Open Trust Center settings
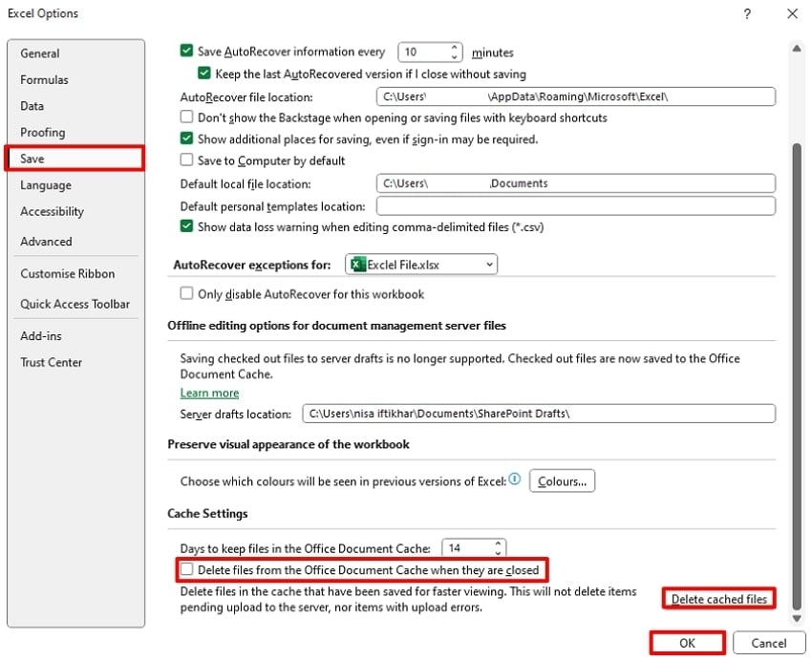The height and width of the screenshot is (661, 812). 52,362
